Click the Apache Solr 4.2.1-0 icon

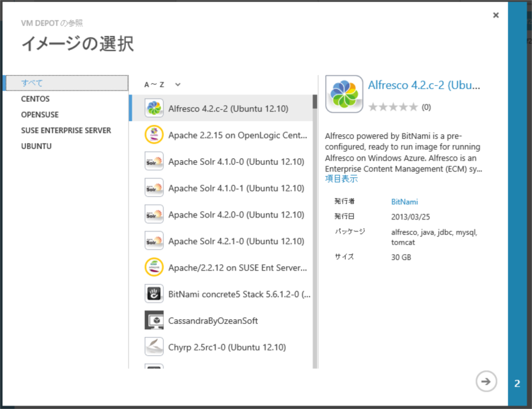point(154,241)
